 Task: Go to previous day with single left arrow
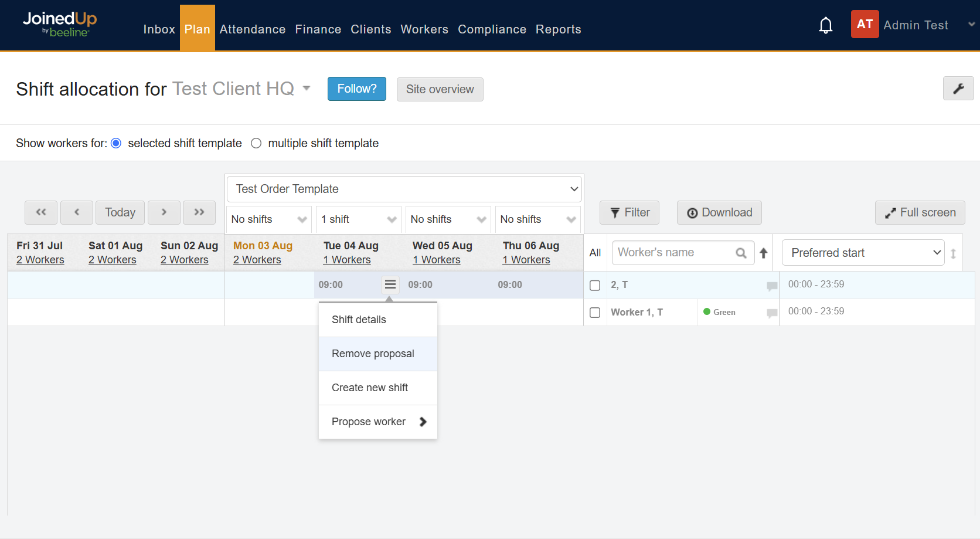click(x=77, y=212)
